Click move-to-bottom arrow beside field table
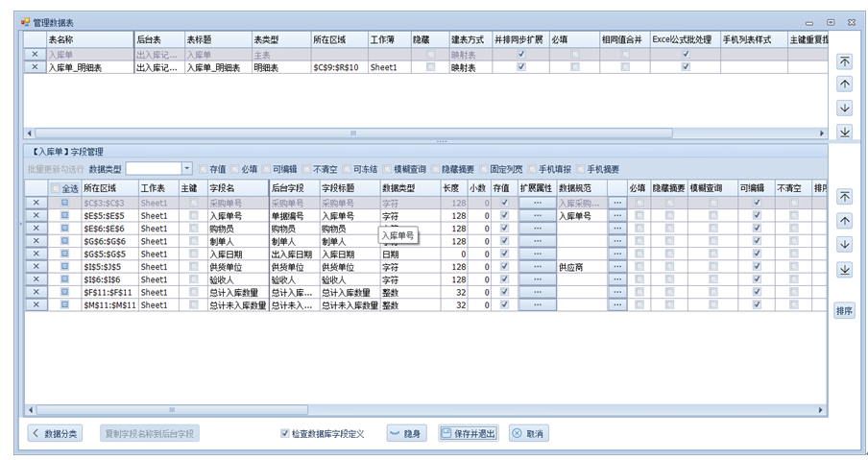 pyautogui.click(x=845, y=270)
